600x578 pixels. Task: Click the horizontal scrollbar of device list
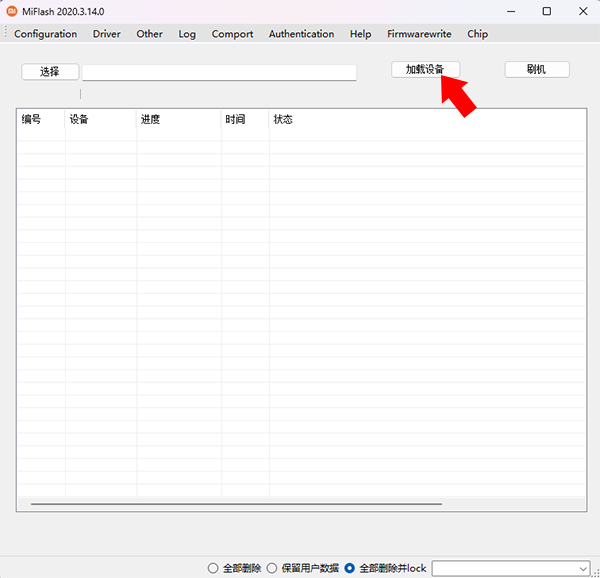click(x=236, y=504)
